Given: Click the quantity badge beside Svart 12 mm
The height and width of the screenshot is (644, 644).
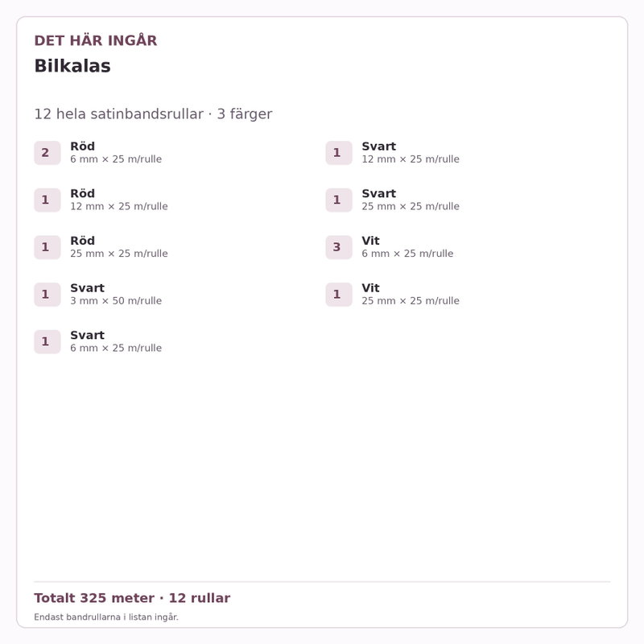Looking at the screenshot, I should click(339, 153).
